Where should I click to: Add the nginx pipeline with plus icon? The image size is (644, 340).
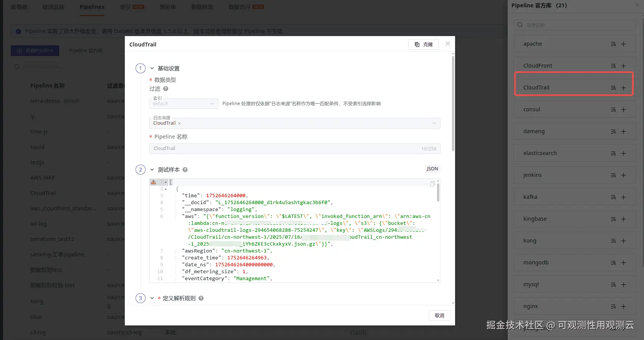point(624,307)
